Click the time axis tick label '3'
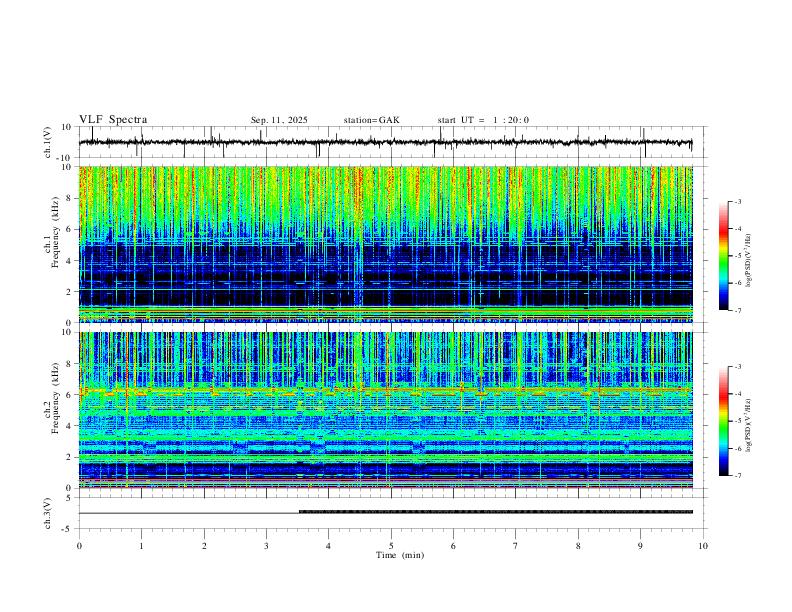The image size is (792, 612). pos(266,546)
